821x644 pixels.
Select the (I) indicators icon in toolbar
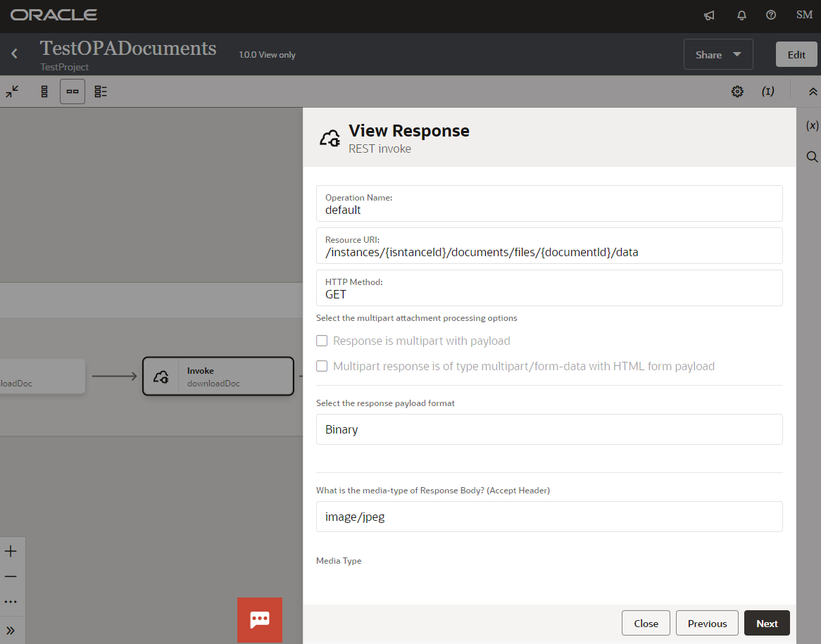click(x=768, y=91)
